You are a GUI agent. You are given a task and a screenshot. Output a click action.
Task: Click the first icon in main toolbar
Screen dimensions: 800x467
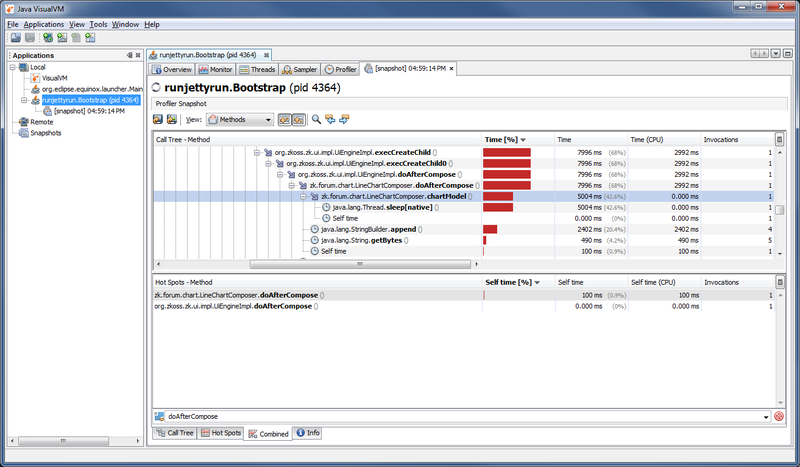tap(16, 37)
